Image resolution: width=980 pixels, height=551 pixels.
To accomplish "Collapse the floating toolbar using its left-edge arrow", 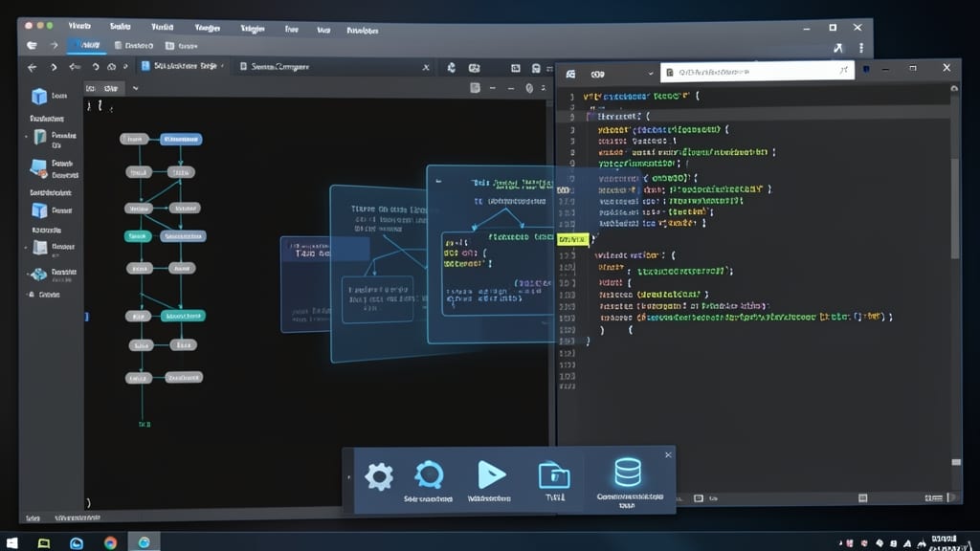I will click(348, 478).
